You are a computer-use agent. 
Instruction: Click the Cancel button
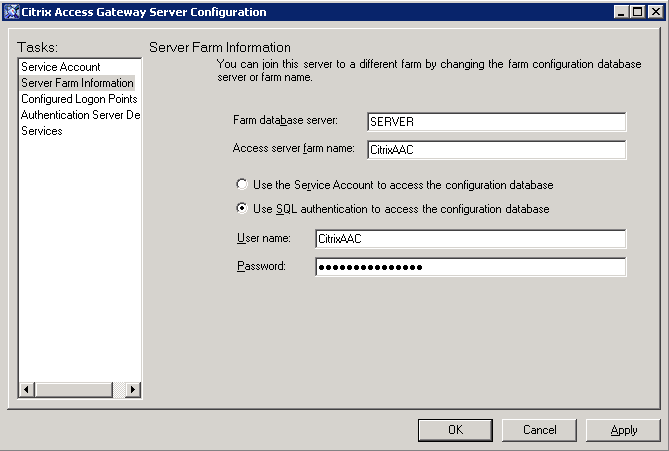coord(539,430)
